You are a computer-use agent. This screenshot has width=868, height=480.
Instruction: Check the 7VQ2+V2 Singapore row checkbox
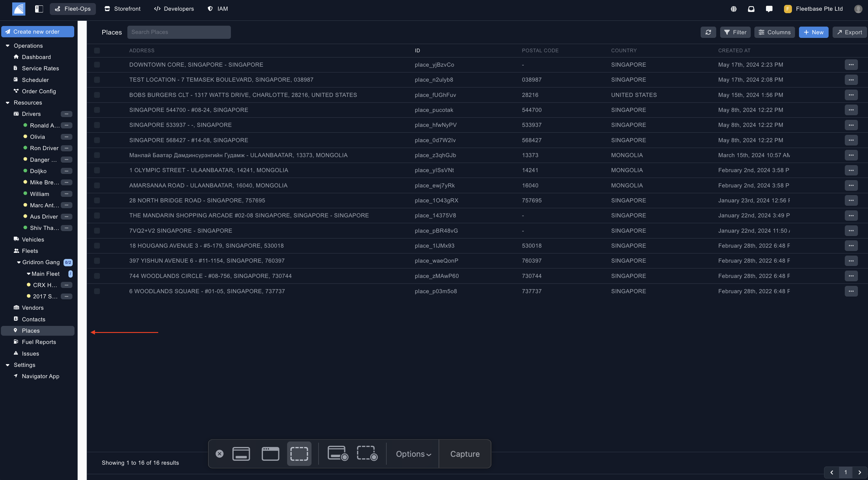coord(97,231)
